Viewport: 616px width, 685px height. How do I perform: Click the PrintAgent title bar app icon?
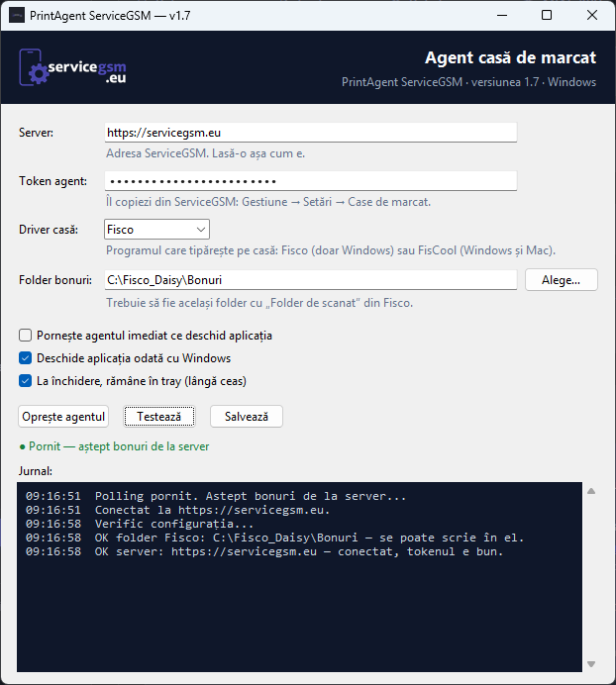pos(17,16)
